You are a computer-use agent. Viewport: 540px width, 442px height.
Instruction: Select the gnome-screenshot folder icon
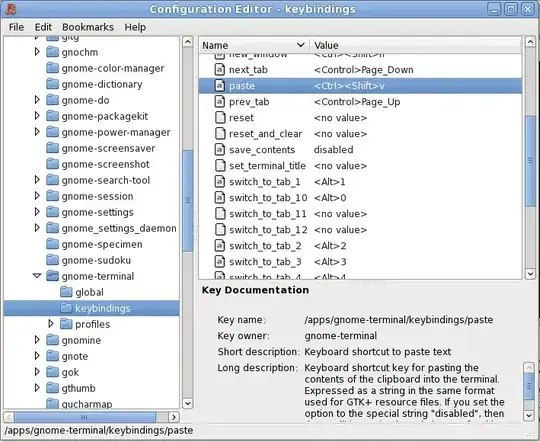click(x=52, y=164)
